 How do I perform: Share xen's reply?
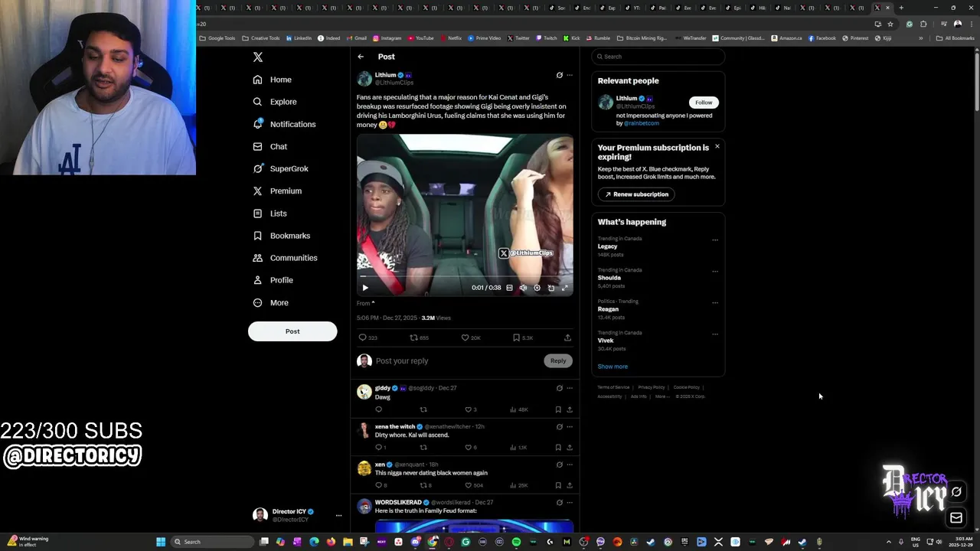pos(569,485)
